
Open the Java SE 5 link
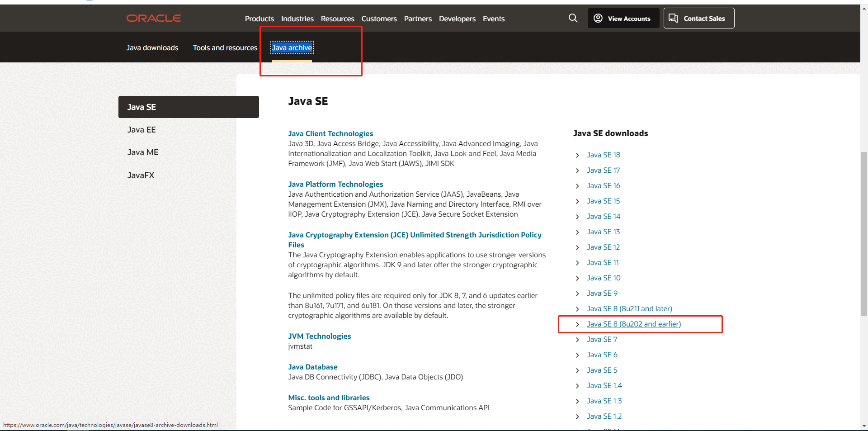pyautogui.click(x=602, y=370)
